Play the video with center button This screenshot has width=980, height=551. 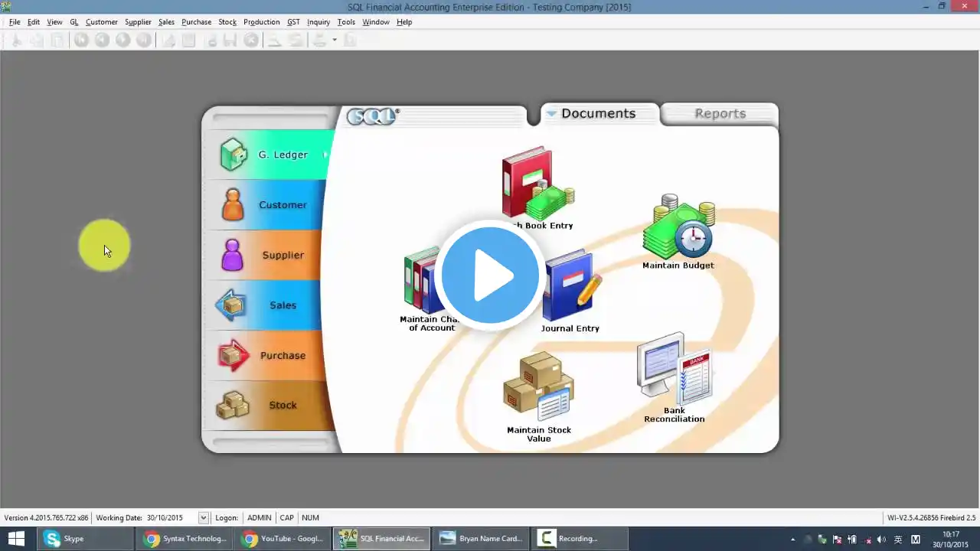click(x=490, y=275)
